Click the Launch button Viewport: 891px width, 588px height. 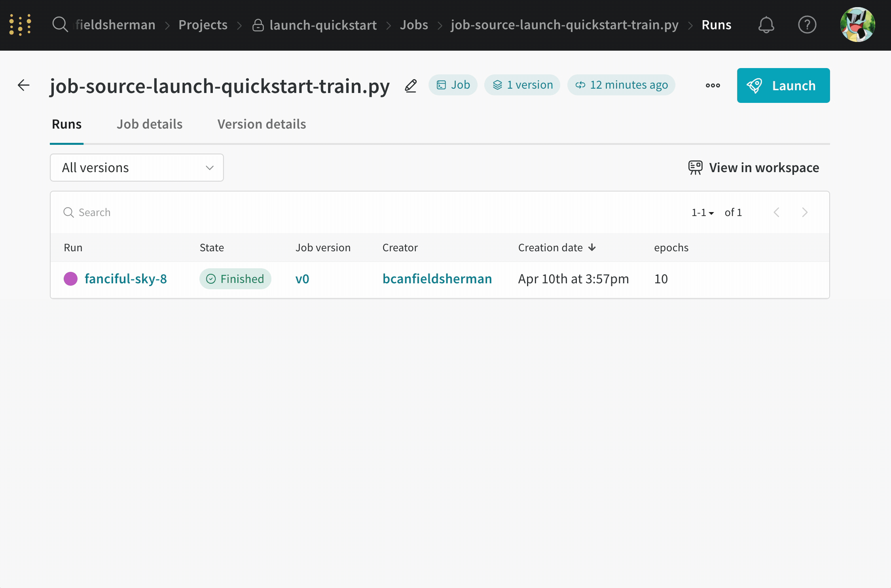(x=783, y=85)
